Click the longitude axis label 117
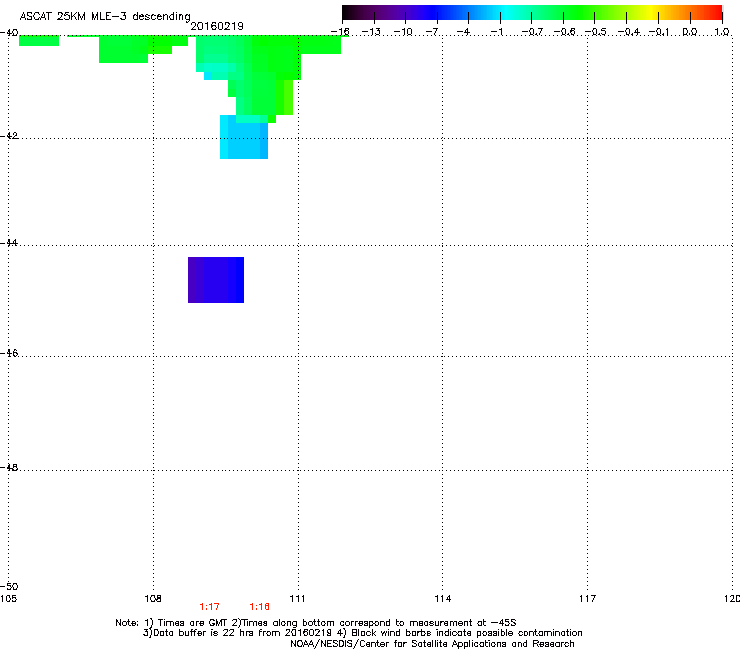740x650 pixels. pos(587,599)
